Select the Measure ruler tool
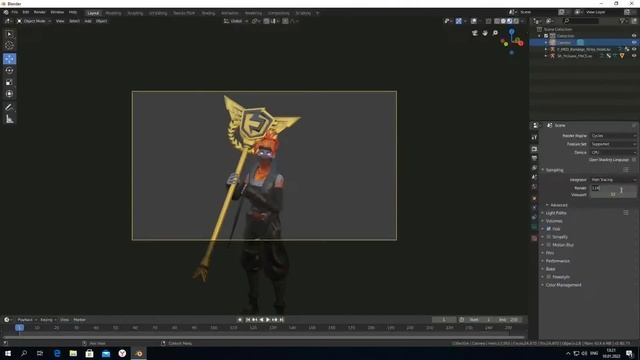 [x=9, y=119]
